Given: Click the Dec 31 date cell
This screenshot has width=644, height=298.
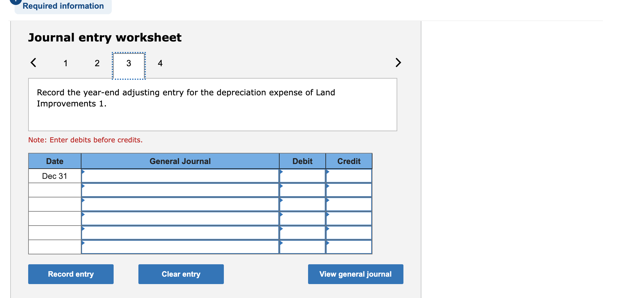Looking at the screenshot, I should click(x=54, y=176).
